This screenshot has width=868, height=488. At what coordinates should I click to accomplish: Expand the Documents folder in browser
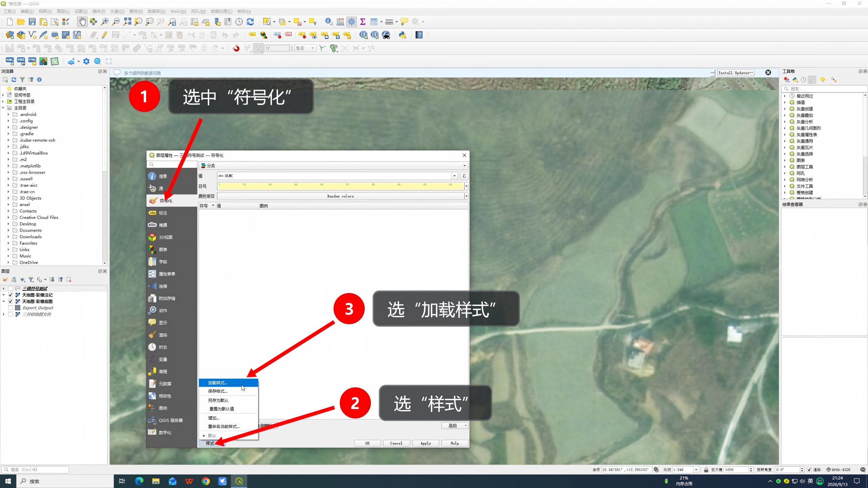tap(8, 230)
